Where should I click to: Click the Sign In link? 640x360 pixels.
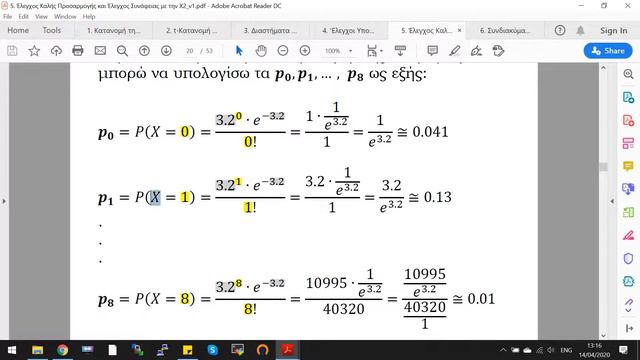tap(613, 31)
